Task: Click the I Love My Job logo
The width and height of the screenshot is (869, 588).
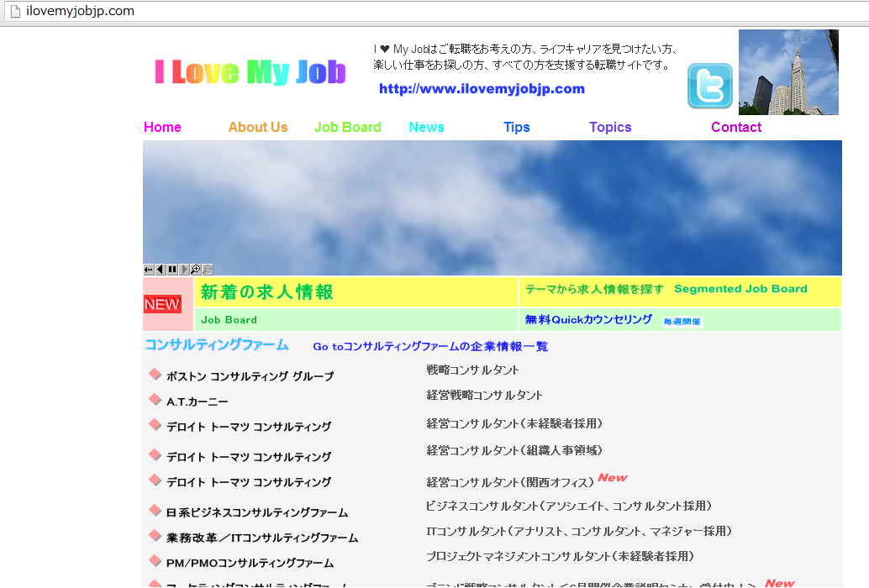Action: pos(250,72)
